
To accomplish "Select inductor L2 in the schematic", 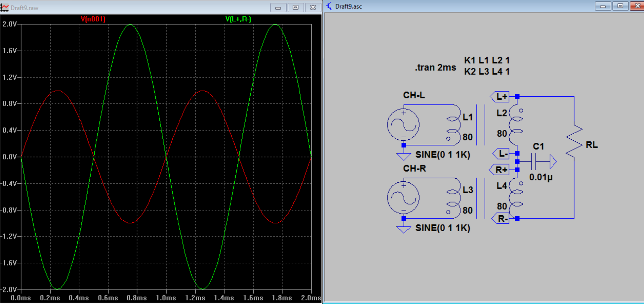I will 516,125.
